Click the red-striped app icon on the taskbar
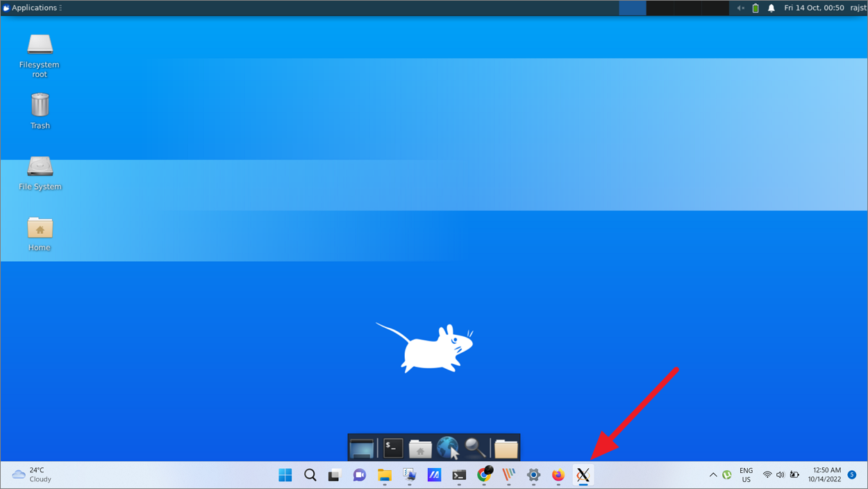 coord(509,475)
